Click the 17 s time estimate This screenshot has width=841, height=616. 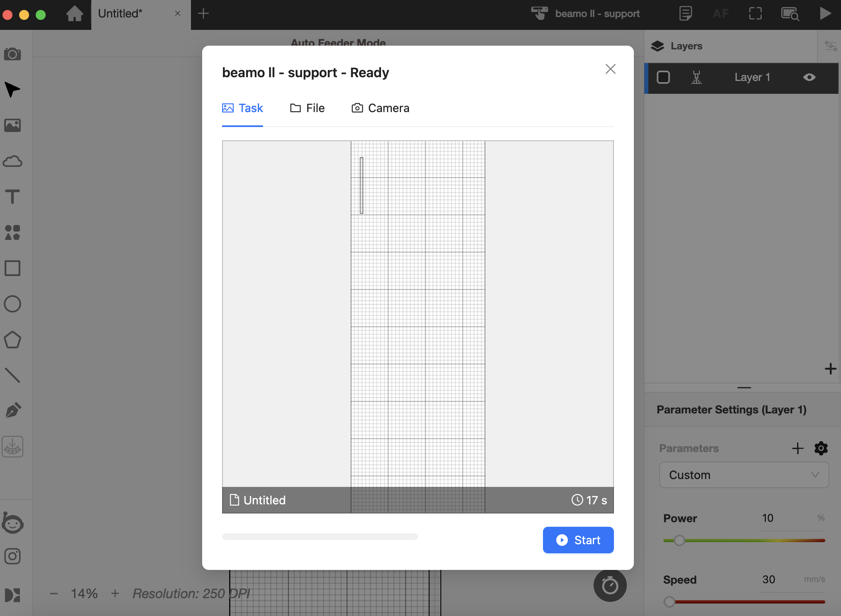click(x=589, y=500)
